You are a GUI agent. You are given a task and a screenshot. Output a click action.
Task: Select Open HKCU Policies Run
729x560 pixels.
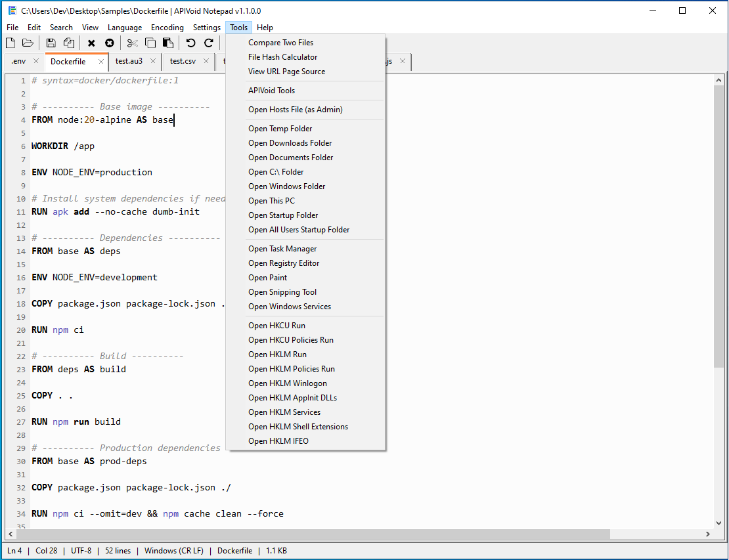[x=305, y=339]
